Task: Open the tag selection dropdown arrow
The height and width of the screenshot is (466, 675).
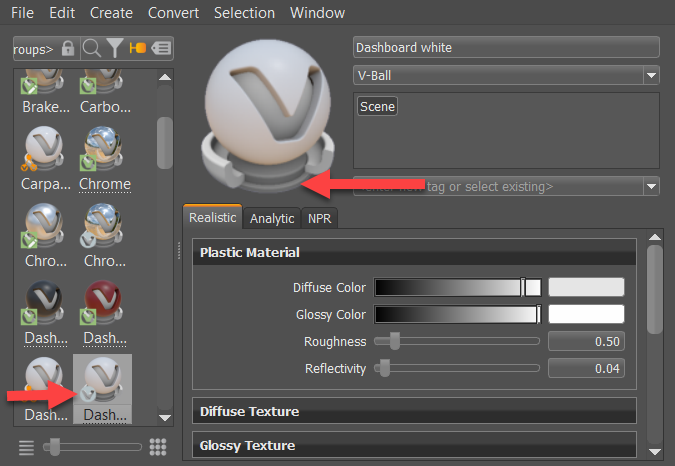Action: (651, 186)
